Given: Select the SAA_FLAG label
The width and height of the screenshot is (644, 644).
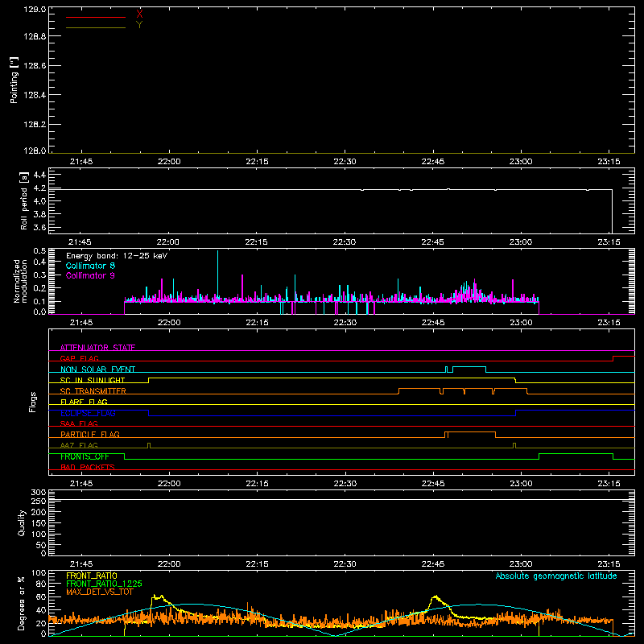Looking at the screenshot, I should pyautogui.click(x=79, y=423).
